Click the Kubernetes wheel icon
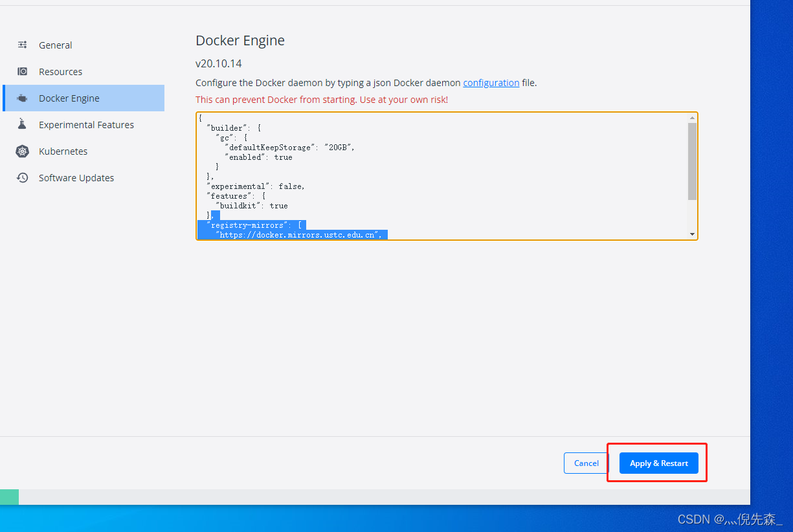The image size is (793, 532). point(23,151)
